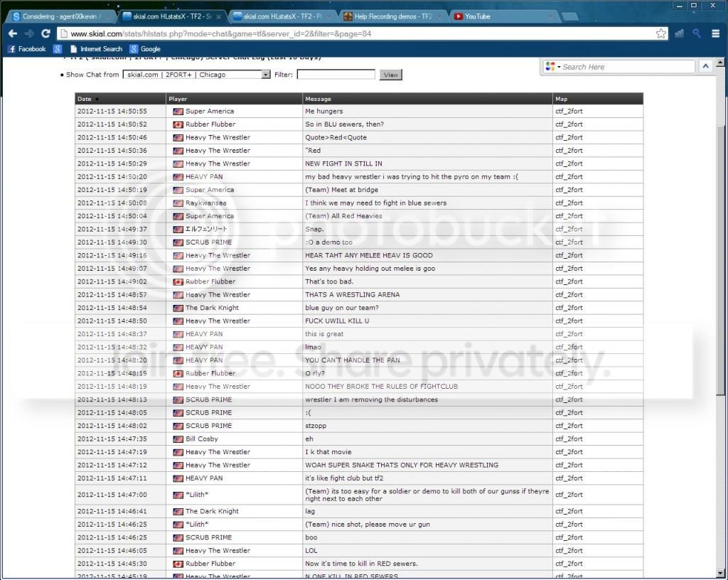Select message 'Now it's time to kill in RED sewers.'

tap(361, 564)
